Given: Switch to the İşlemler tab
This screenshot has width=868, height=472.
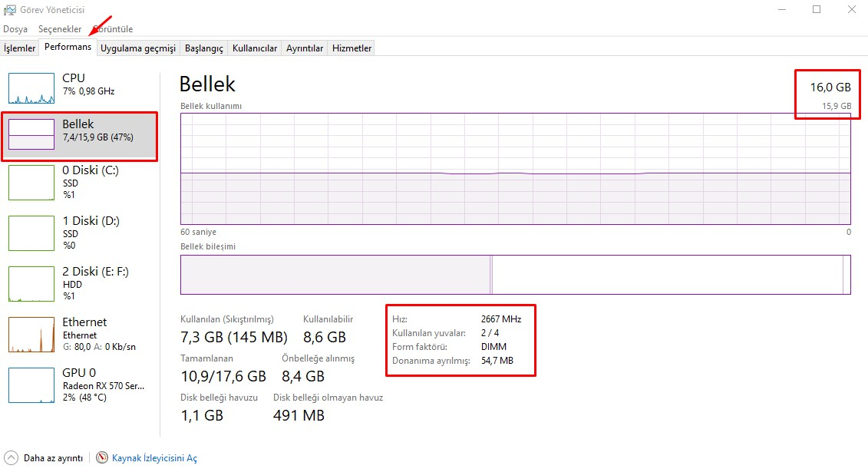Looking at the screenshot, I should point(19,48).
